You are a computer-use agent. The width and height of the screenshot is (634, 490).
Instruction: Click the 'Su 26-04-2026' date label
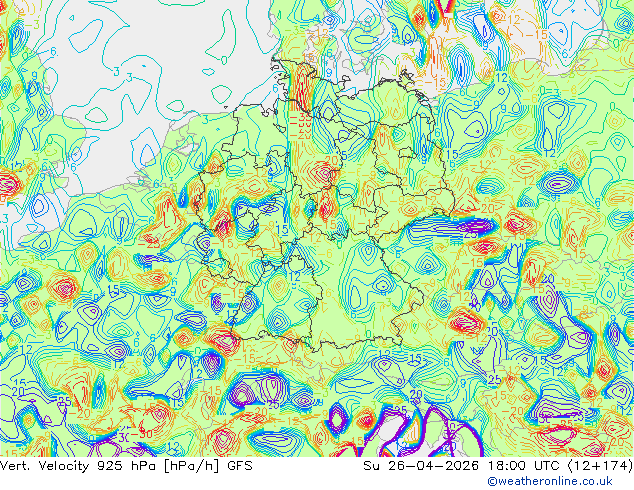420,466
